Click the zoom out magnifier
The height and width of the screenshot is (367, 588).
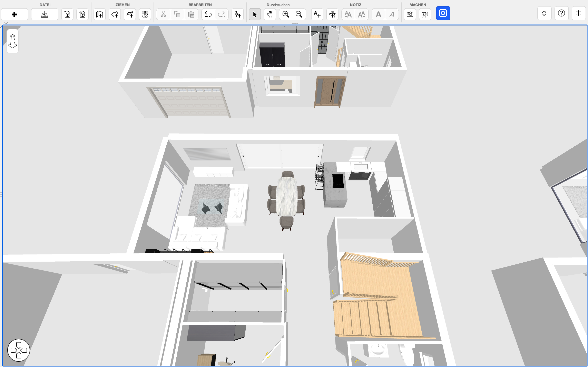click(299, 14)
